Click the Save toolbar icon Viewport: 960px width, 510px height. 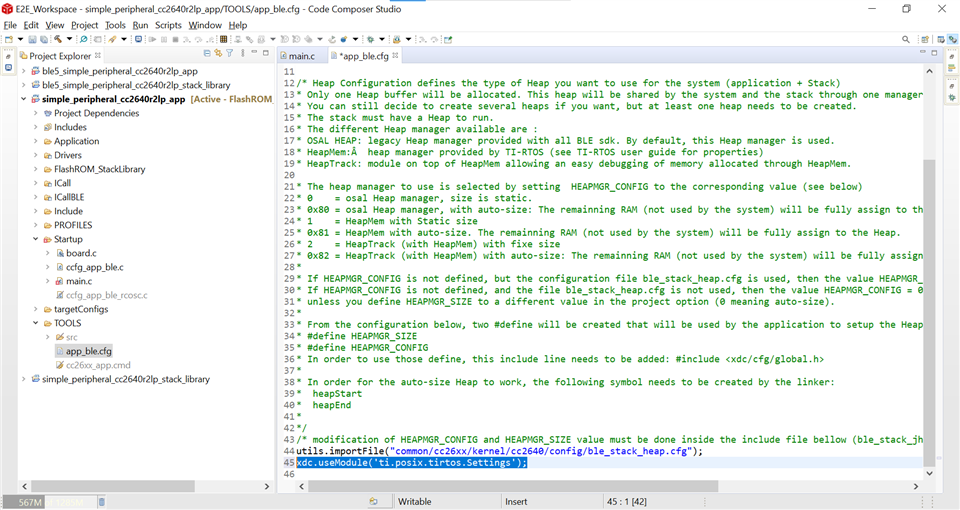(x=32, y=39)
